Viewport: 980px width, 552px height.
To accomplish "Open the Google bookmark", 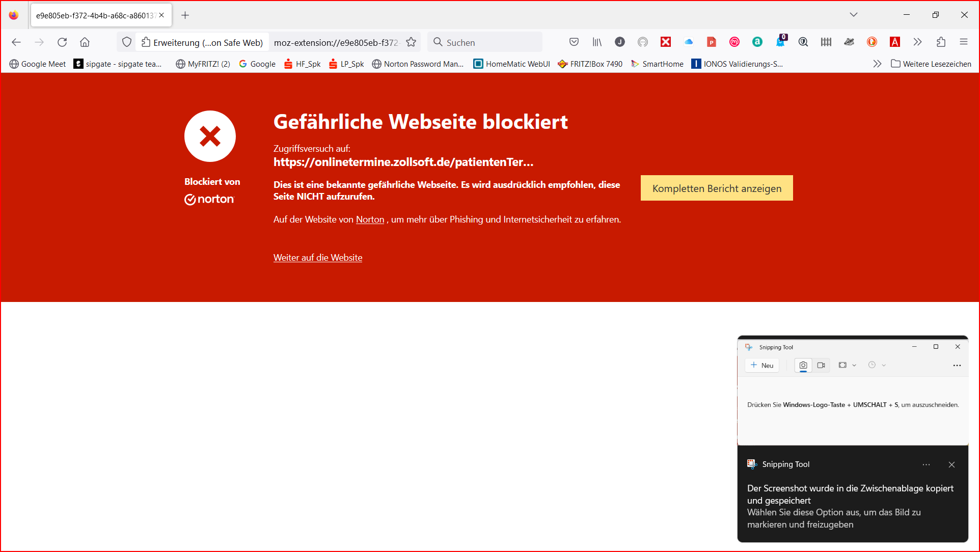I will pyautogui.click(x=257, y=64).
